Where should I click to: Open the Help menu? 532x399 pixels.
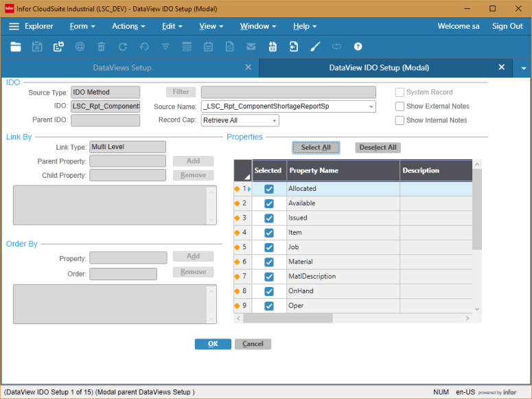coord(305,26)
